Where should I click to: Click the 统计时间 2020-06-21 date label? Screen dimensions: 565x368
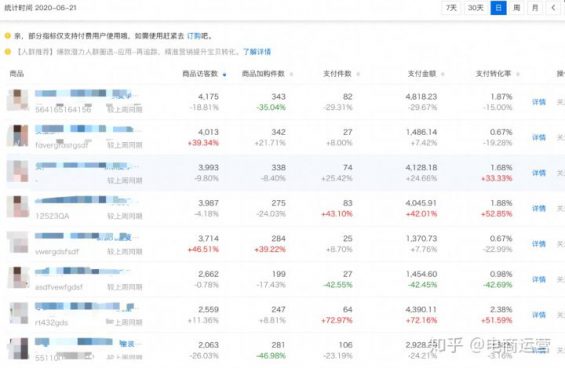point(40,8)
